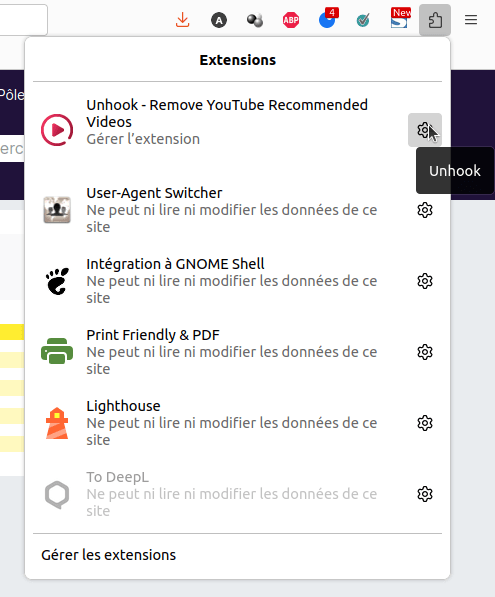Screen dimensions: 495x597
Task: Open To DeepL extension gear menu
Action: click(425, 494)
